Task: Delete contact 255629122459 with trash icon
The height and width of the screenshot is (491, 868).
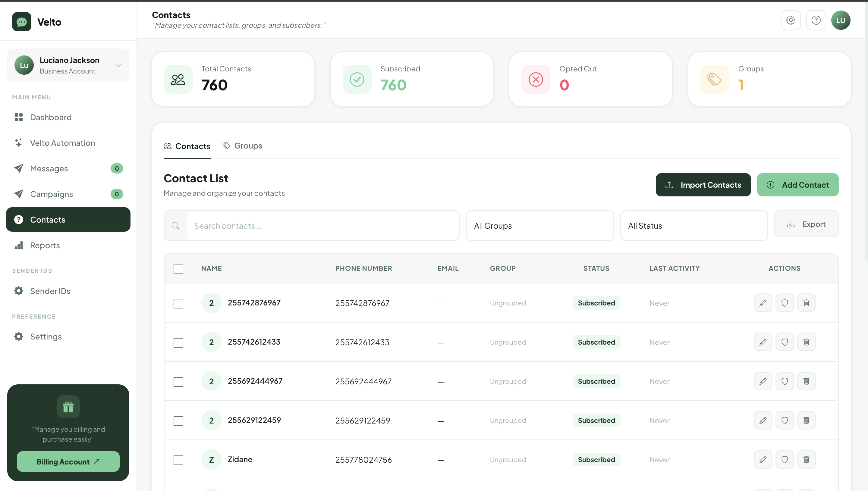Action: 806,420
